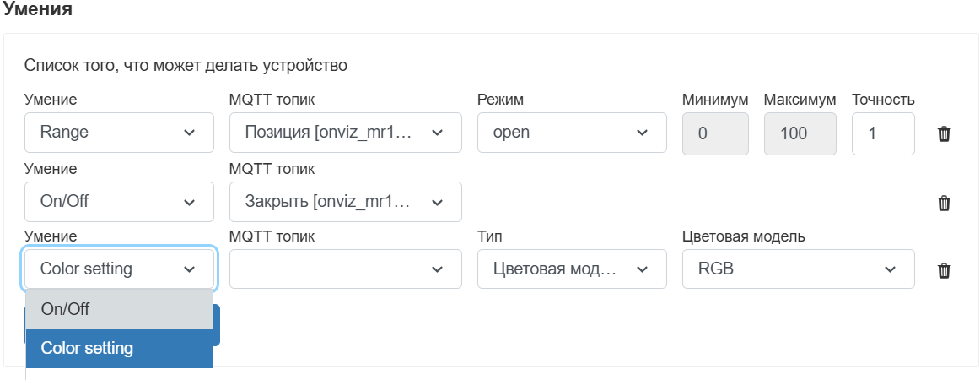Screen dimensions: 980x380
Task: Open the On/Off skill dropdown
Action: point(118,202)
